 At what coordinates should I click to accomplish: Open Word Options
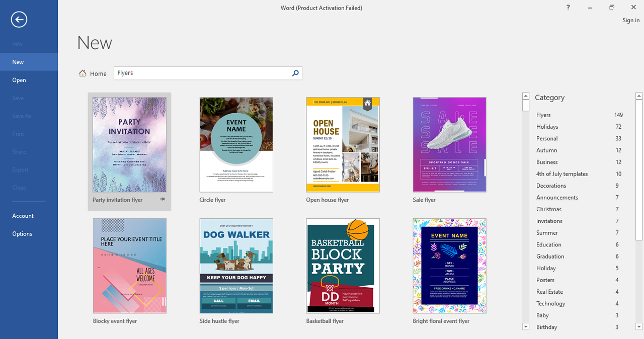(29, 234)
